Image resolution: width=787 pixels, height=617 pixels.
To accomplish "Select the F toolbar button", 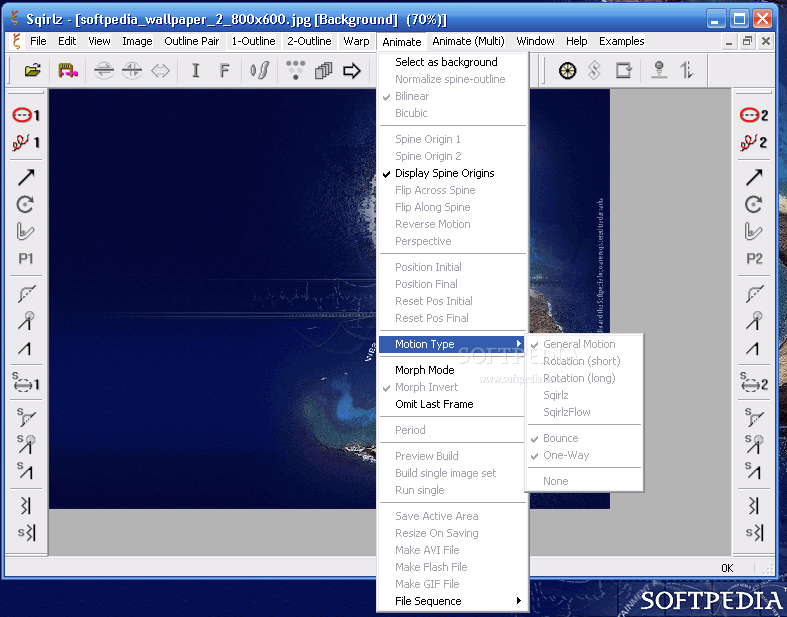I will coord(224,70).
